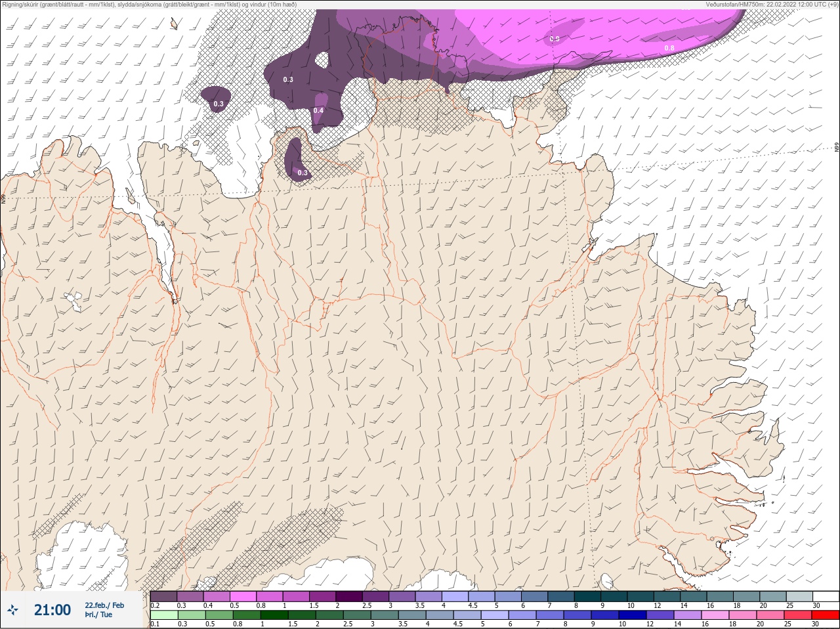The width and height of the screenshot is (840, 629).
Task: Click the 0.9 precipitation value on the map
Action: pyautogui.click(x=555, y=39)
